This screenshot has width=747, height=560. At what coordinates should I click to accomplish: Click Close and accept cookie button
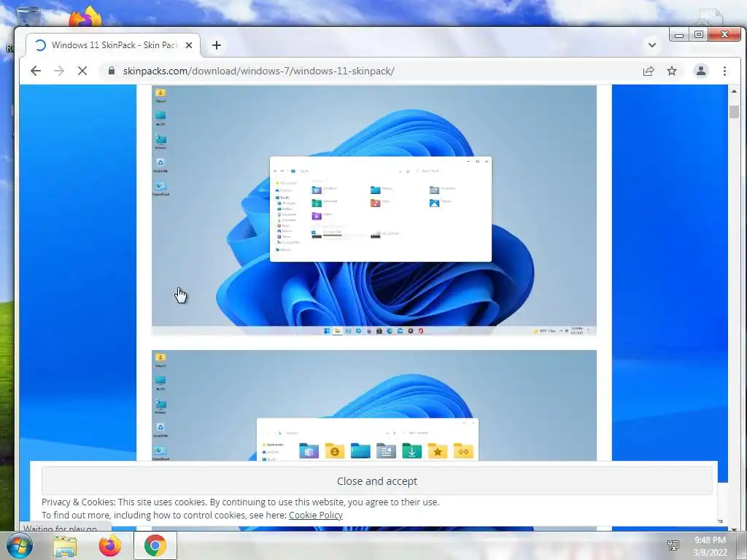click(x=377, y=481)
